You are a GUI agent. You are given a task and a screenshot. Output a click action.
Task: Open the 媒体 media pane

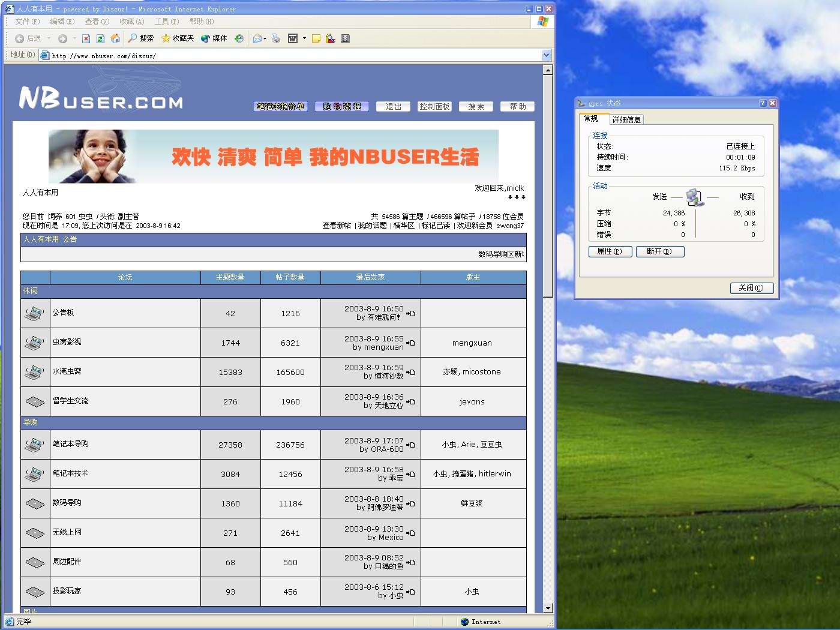coord(214,38)
